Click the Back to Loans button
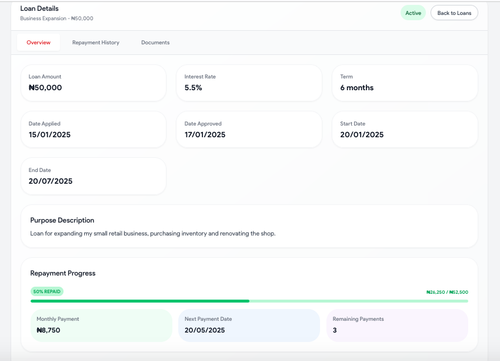 point(454,13)
